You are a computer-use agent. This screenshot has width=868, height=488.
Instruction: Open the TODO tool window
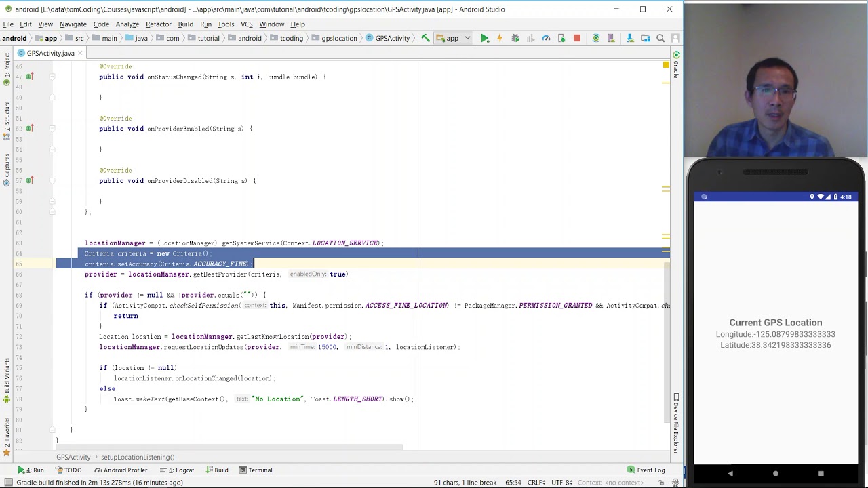pyautogui.click(x=68, y=470)
